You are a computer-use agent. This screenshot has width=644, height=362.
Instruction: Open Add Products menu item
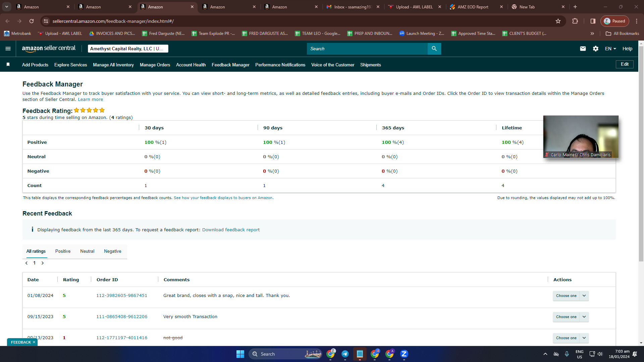(35, 65)
